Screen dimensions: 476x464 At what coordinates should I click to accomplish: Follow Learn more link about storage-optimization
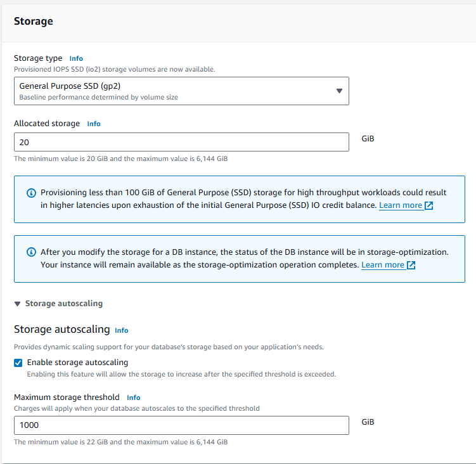383,265
